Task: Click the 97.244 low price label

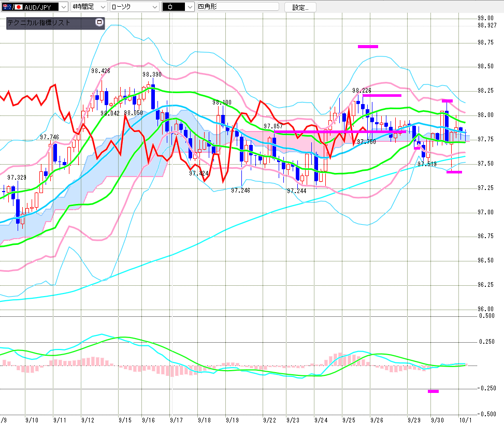Action: [x=296, y=191]
